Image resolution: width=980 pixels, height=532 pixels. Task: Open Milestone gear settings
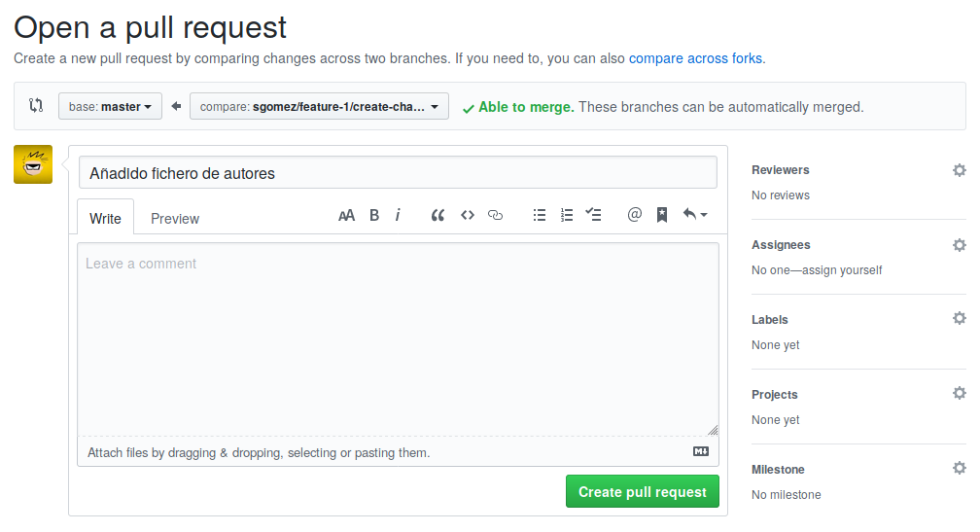point(960,468)
